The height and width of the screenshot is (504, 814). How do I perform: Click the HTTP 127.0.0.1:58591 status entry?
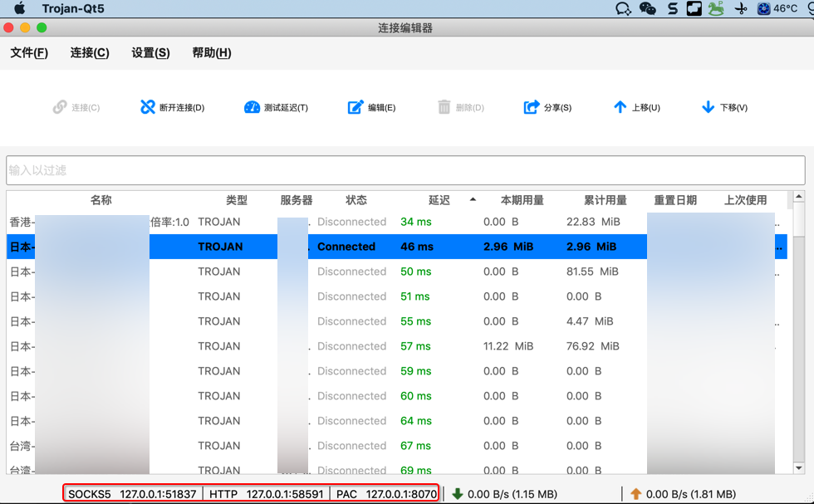(x=267, y=494)
